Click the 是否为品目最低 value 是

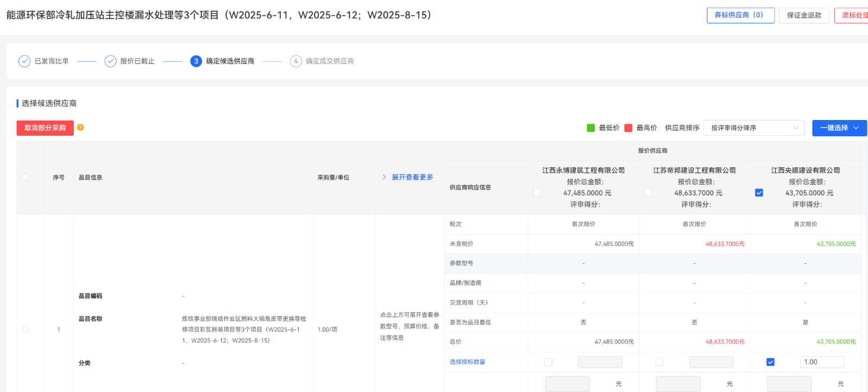pos(806,323)
